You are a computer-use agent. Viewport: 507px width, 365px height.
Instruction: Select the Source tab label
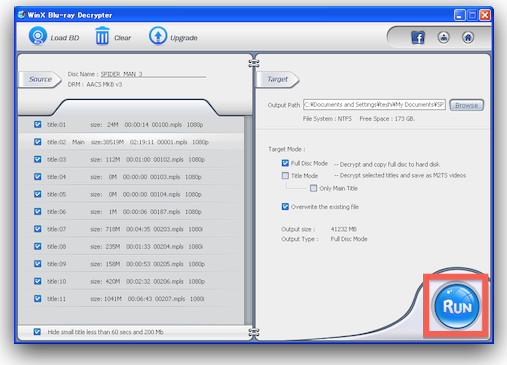click(40, 79)
